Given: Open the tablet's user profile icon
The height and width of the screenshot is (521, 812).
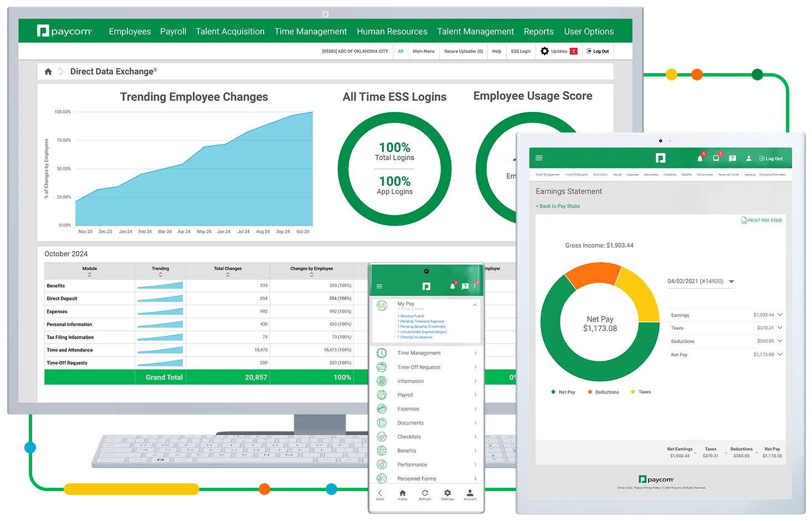Looking at the screenshot, I should (749, 159).
